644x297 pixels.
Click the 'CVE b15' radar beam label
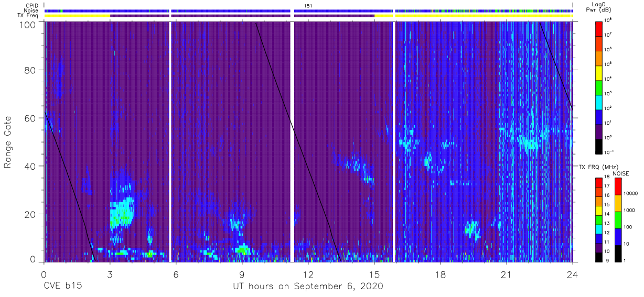[x=62, y=287]
